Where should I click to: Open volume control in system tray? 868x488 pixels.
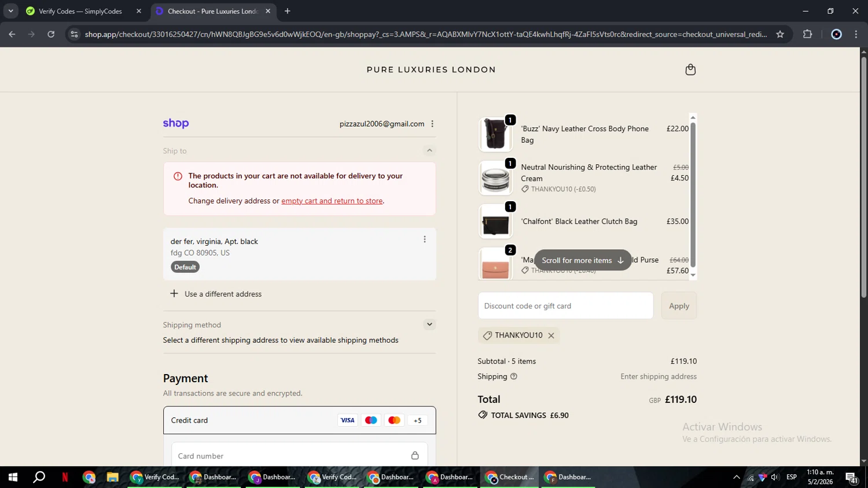(x=775, y=477)
